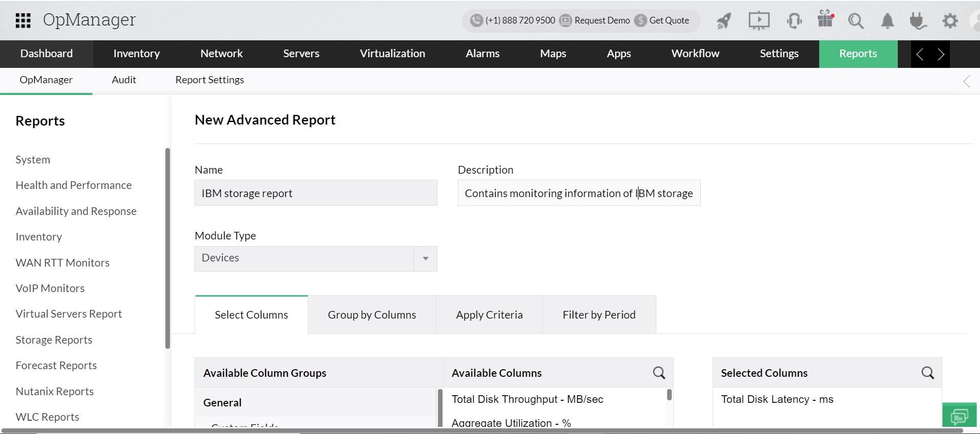Image resolution: width=980 pixels, height=434 pixels.
Task: Open Virtual Servers Report
Action: pyautogui.click(x=68, y=314)
